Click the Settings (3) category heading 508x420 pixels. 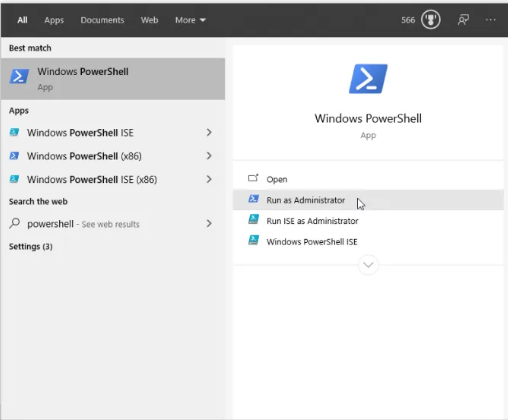point(31,247)
